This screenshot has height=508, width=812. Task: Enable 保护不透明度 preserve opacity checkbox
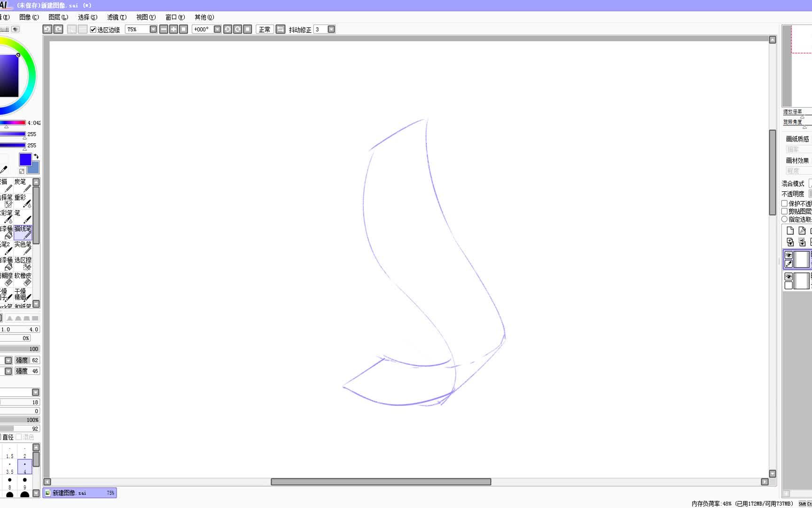tap(784, 204)
